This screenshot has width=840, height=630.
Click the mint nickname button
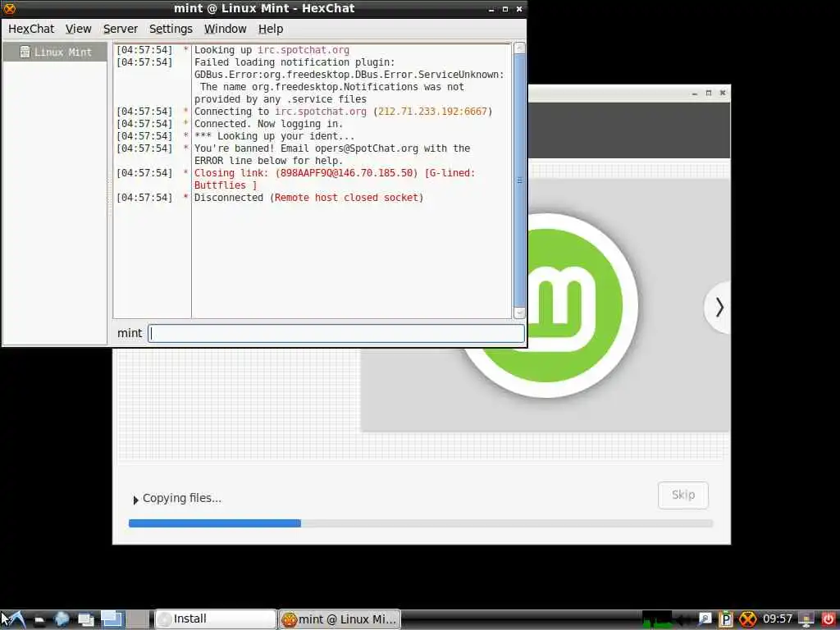click(x=130, y=333)
